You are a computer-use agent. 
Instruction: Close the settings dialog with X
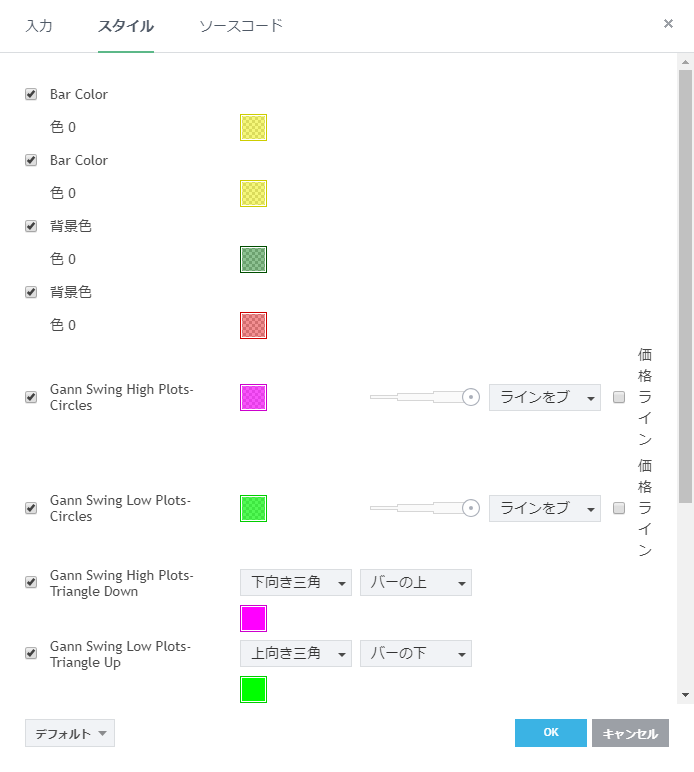(668, 23)
